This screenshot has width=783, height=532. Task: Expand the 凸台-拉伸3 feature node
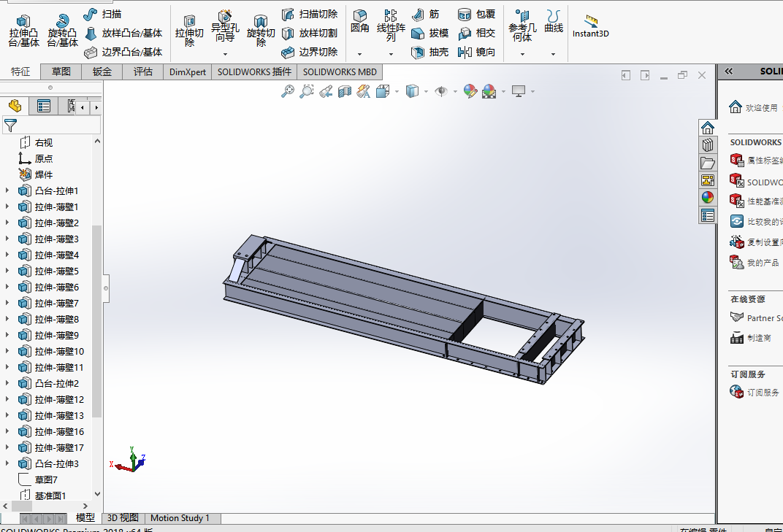tap(7, 463)
